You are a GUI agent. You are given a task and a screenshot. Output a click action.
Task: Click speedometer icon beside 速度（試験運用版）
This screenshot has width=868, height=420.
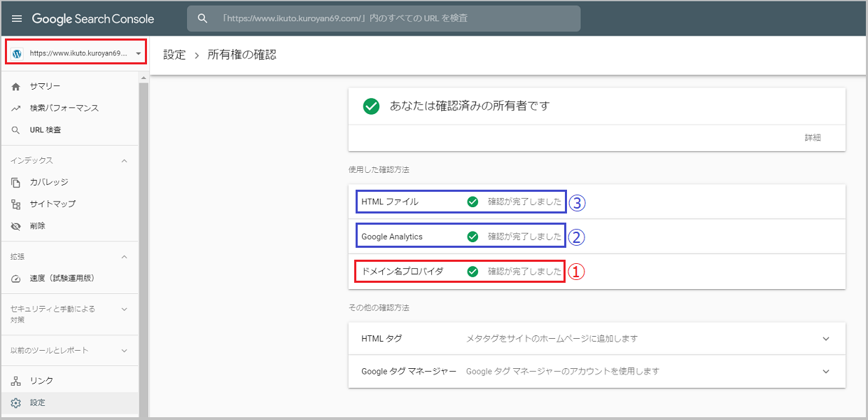16,279
